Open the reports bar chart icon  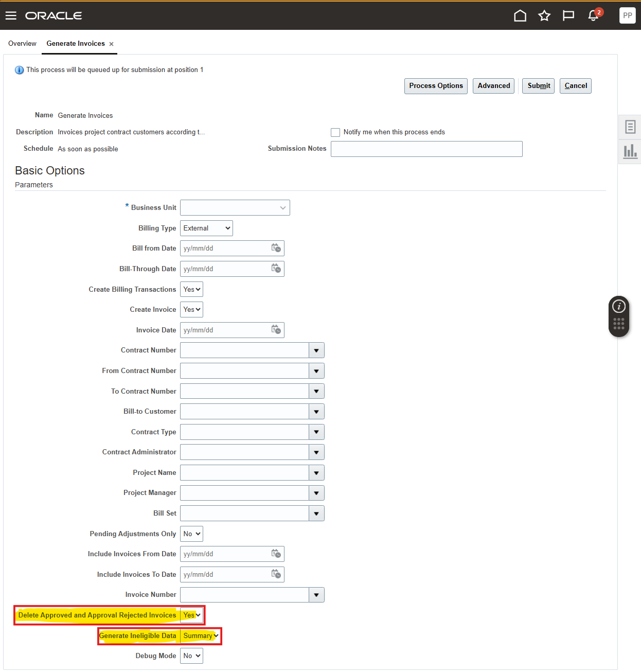pos(630,151)
